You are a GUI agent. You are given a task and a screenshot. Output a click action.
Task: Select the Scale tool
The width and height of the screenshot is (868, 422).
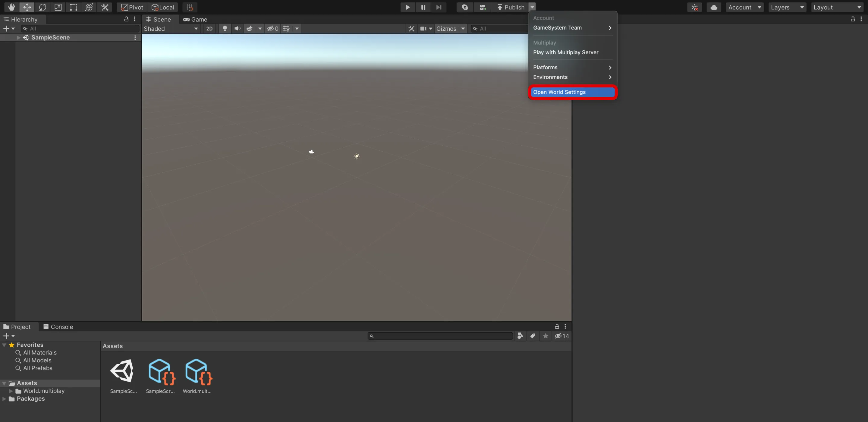click(x=58, y=7)
